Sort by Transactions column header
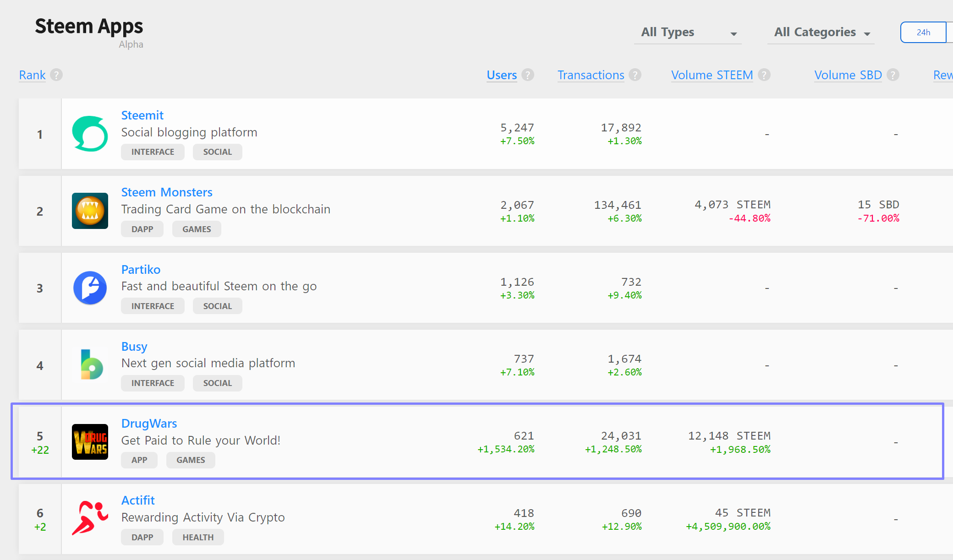Viewport: 953px width, 560px height. tap(591, 75)
